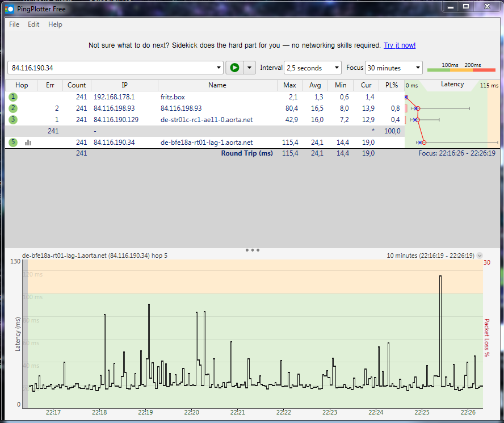
Task: Open the Interval dropdown showing 2,5 seconds
Action: pyautogui.click(x=312, y=68)
